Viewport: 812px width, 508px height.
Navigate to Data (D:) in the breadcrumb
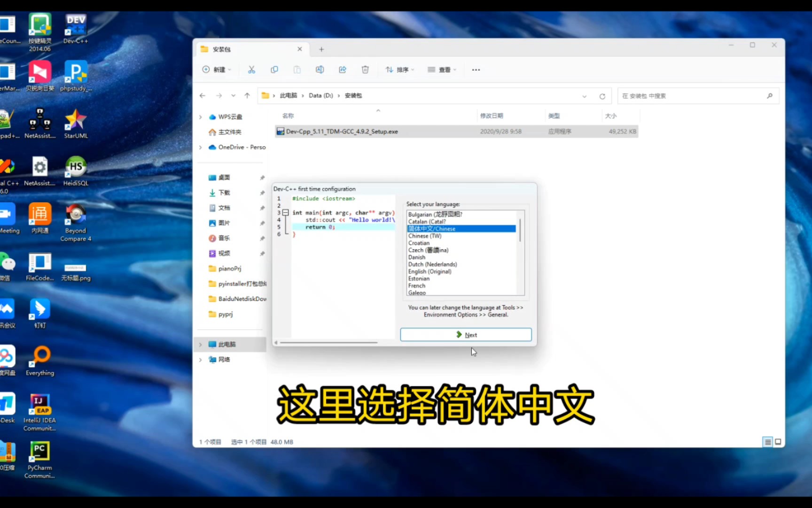(320, 95)
